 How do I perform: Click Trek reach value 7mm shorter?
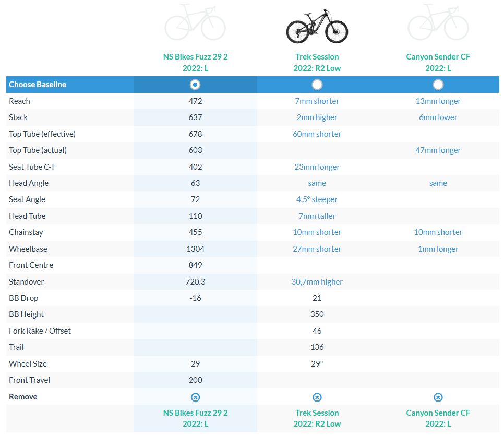coord(317,101)
